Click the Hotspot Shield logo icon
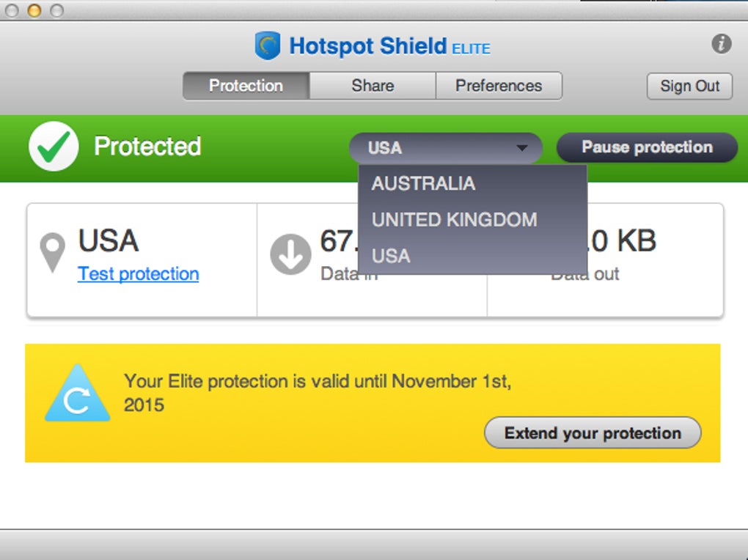This screenshot has width=748, height=560. point(268,46)
